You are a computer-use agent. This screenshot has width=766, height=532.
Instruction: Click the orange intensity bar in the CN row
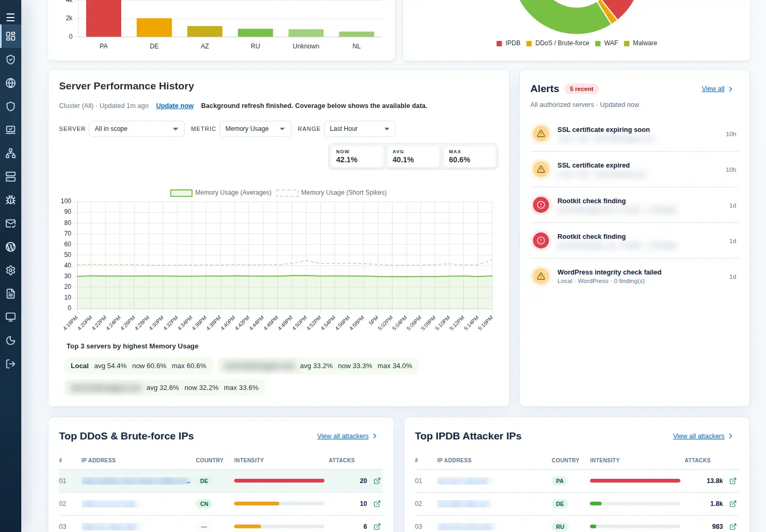(256, 504)
